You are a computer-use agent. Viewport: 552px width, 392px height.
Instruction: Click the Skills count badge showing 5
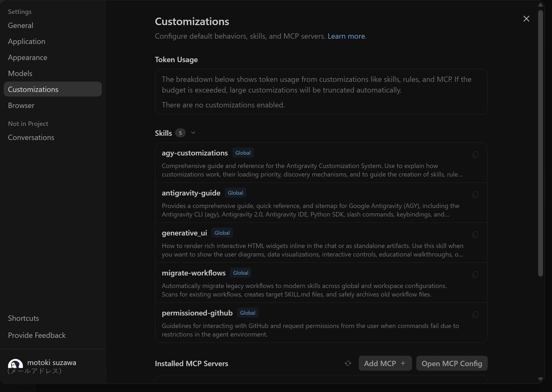coord(180,133)
